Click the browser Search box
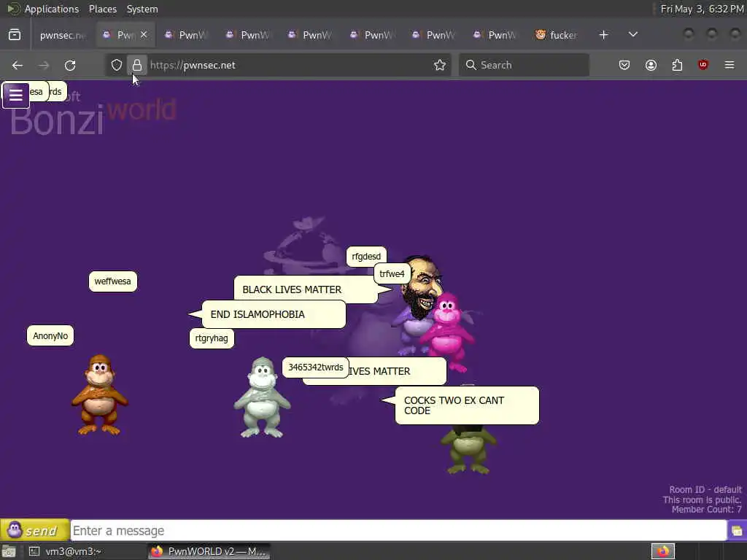 click(x=524, y=65)
